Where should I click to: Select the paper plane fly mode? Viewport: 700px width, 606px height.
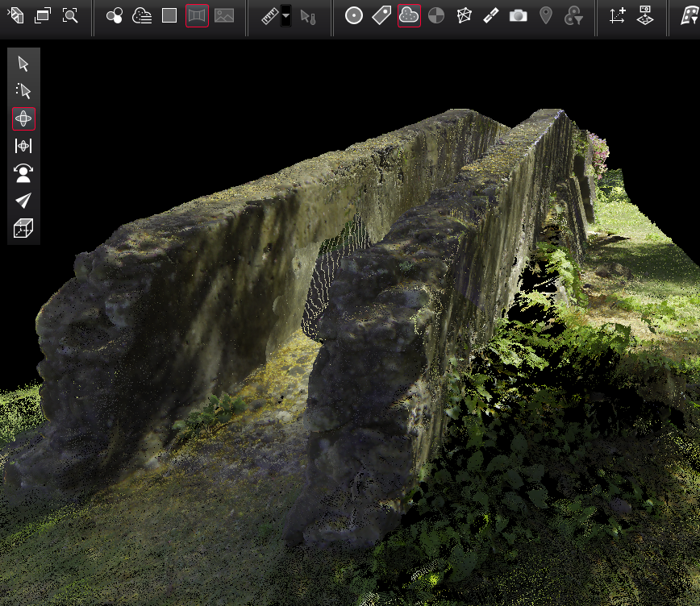click(23, 201)
